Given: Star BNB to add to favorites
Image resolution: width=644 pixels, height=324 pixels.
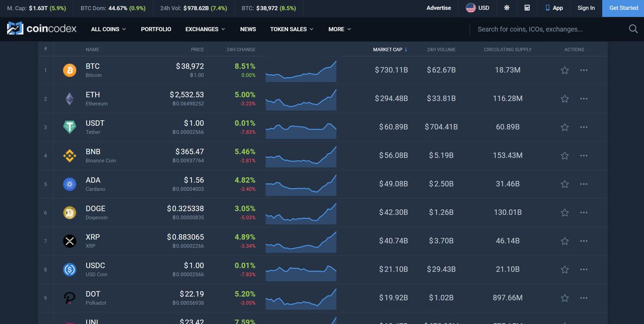Looking at the screenshot, I should tap(565, 156).
